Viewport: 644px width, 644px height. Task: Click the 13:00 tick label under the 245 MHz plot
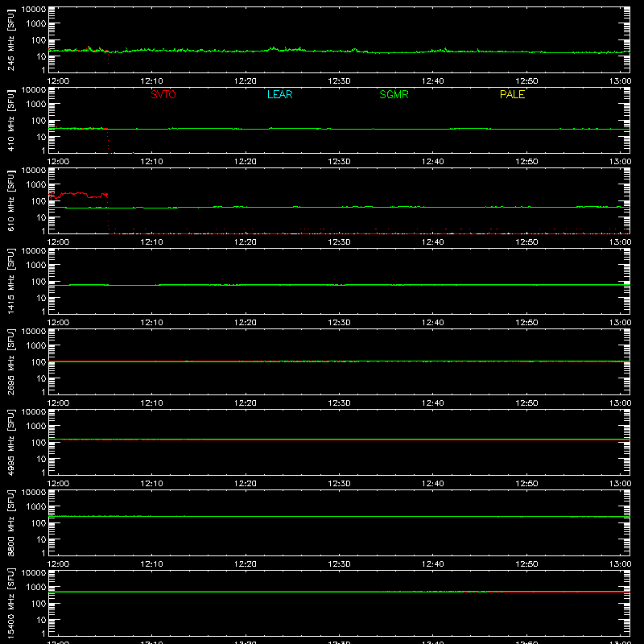click(620, 81)
